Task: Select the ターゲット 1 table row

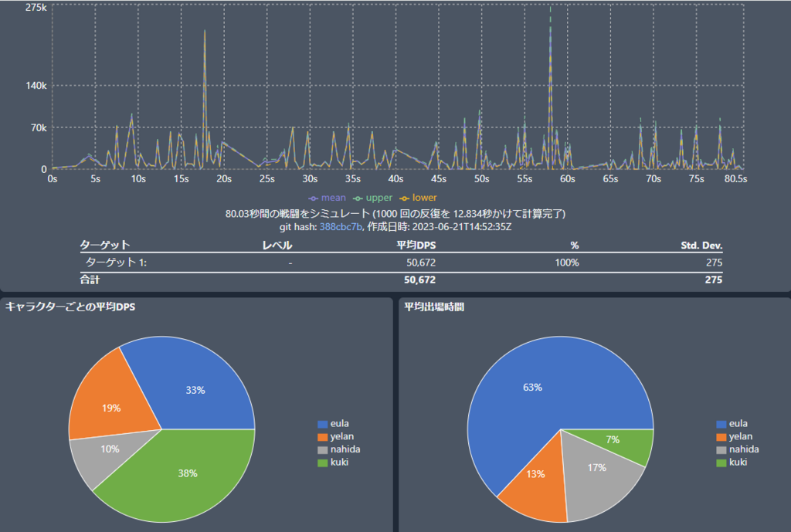Action: [401, 263]
